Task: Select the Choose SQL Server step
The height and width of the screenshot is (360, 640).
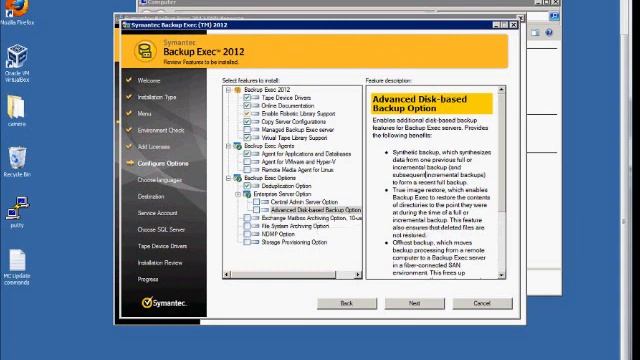Action: coord(161,229)
